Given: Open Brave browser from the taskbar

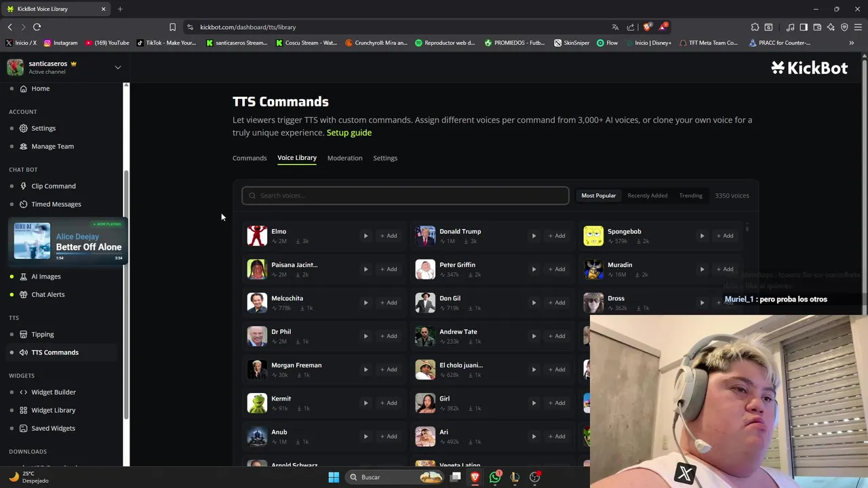Looking at the screenshot, I should click(475, 477).
